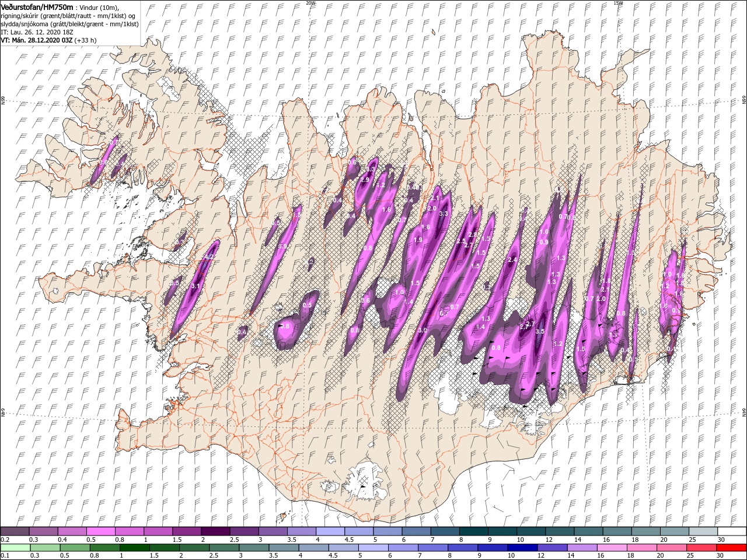747x560 pixels.
Task: Click the 2.4 snowfall value on map
Action: pos(513,260)
